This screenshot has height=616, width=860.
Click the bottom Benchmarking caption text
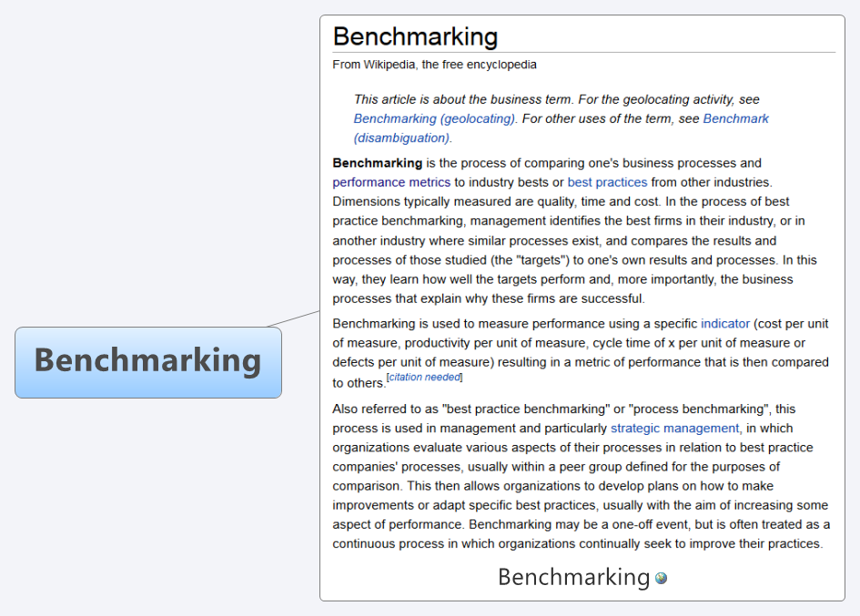click(573, 577)
